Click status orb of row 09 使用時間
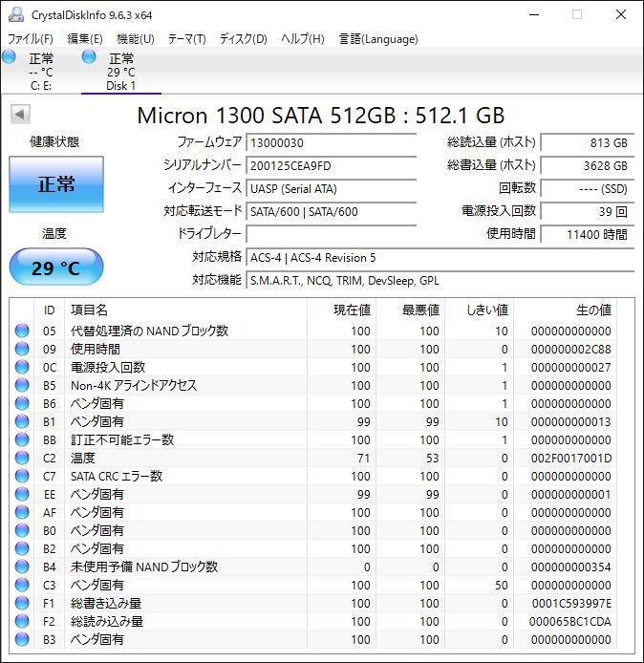644x663 pixels. 22,349
